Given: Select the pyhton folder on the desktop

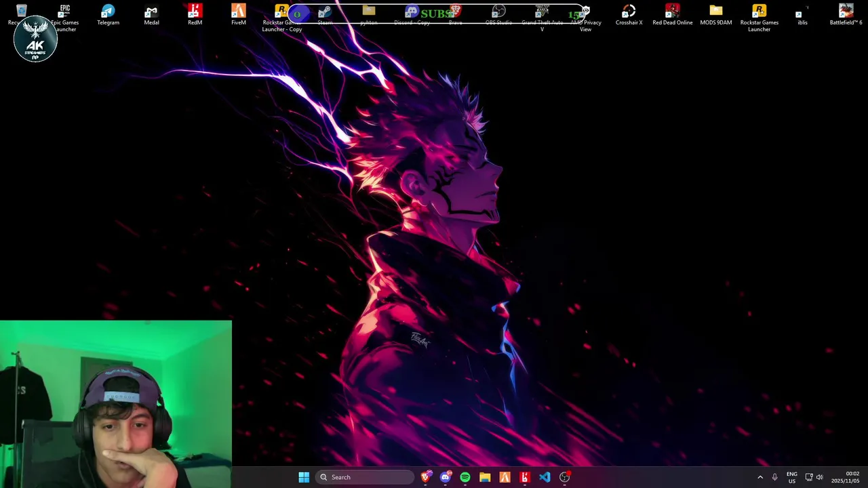Looking at the screenshot, I should pos(369,15).
